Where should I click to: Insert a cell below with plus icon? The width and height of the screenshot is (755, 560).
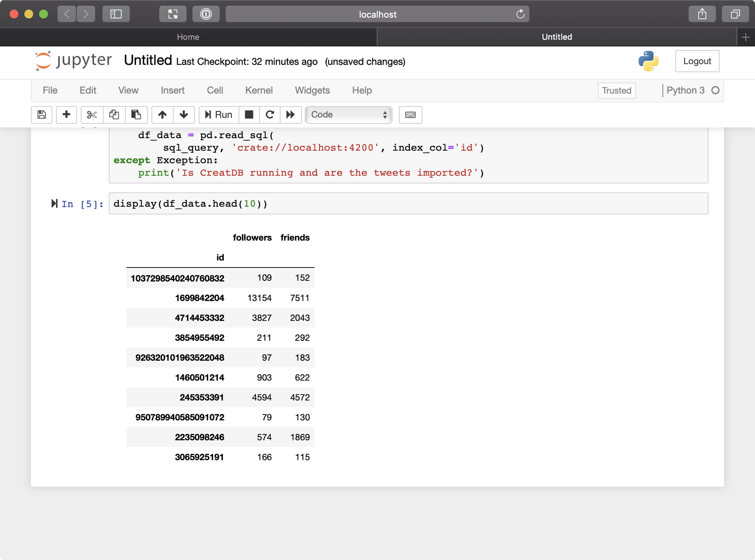click(x=66, y=115)
